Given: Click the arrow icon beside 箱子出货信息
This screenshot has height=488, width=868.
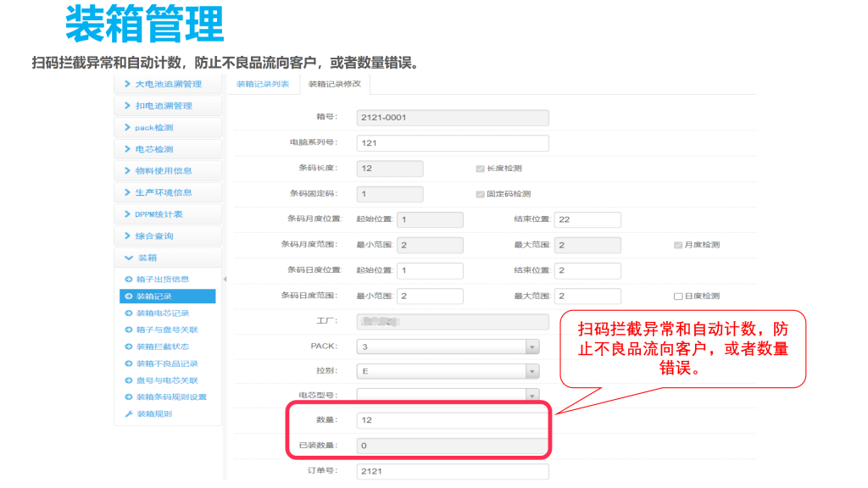Looking at the screenshot, I should [129, 280].
